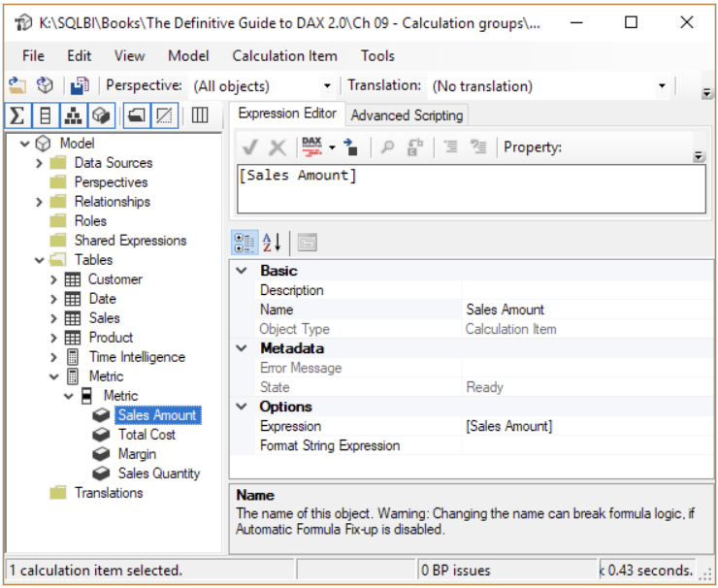Switch to the Advanced Scripting tab
The width and height of the screenshot is (718, 588).
click(407, 115)
